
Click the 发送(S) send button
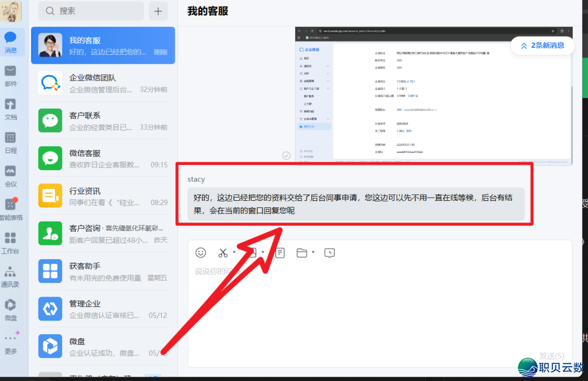pos(551,355)
